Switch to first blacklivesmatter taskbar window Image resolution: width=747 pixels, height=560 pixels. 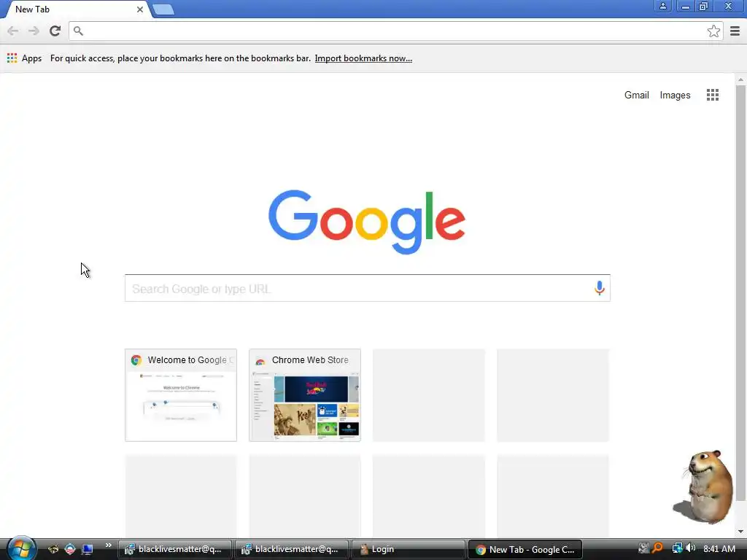click(175, 549)
